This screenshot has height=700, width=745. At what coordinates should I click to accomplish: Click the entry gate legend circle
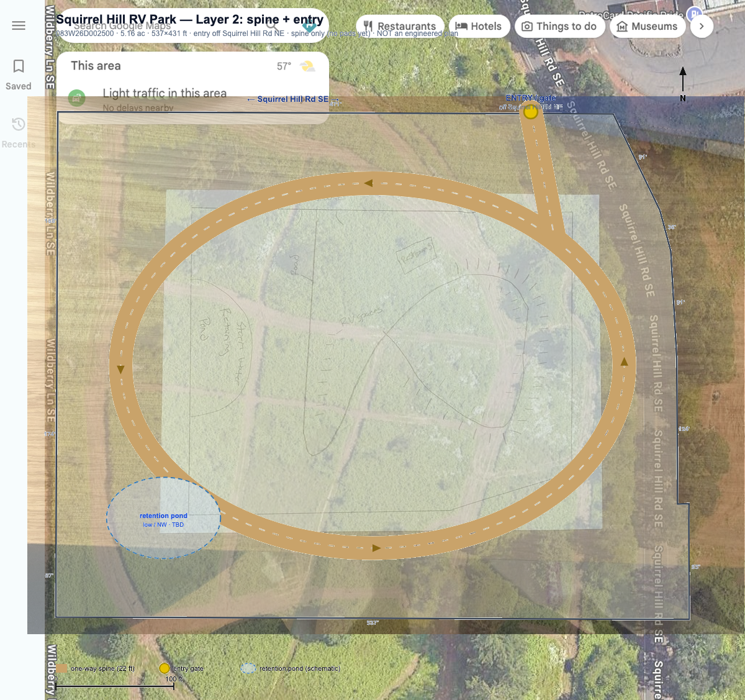[x=164, y=668]
